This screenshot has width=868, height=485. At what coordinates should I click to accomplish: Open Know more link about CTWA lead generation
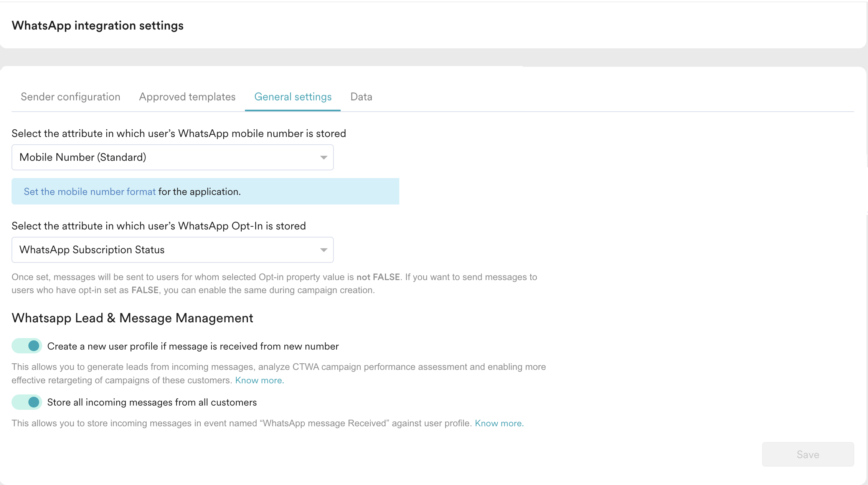pos(259,380)
